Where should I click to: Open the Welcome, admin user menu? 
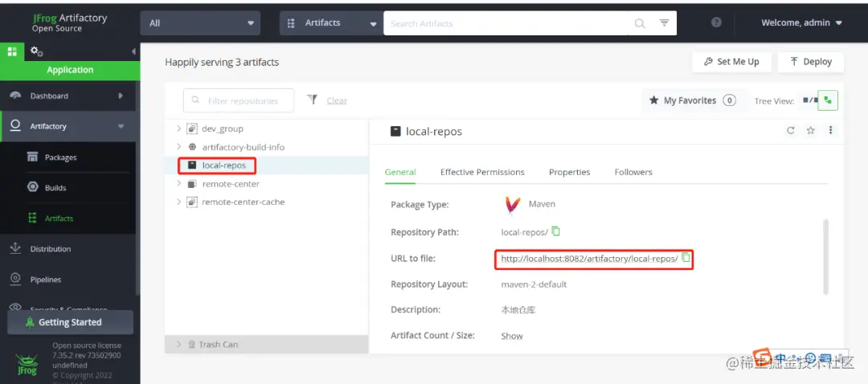(x=801, y=22)
